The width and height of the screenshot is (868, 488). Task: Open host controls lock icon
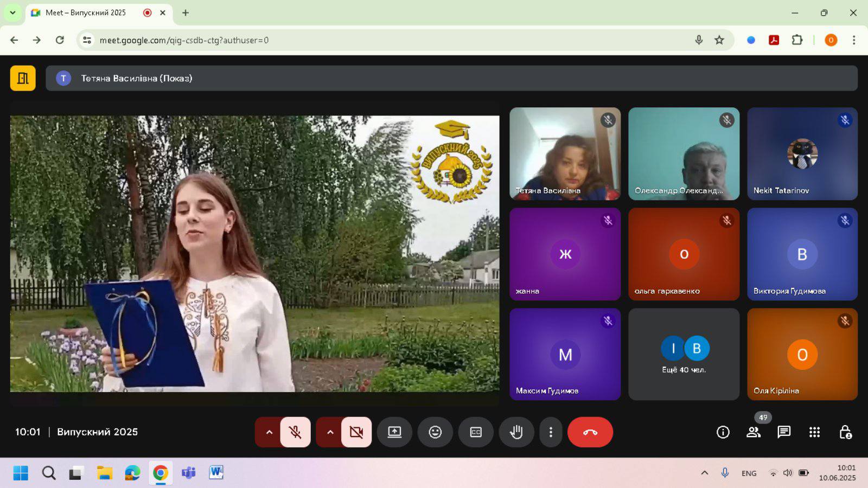(x=845, y=432)
